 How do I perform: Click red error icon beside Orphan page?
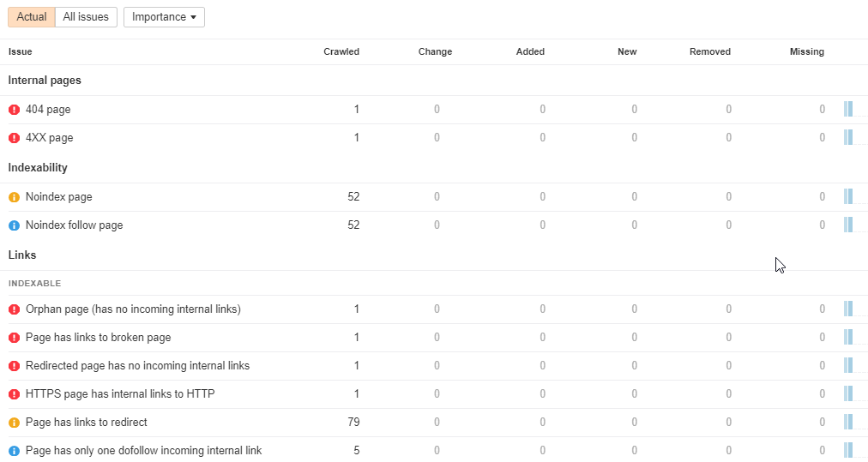pos(14,309)
